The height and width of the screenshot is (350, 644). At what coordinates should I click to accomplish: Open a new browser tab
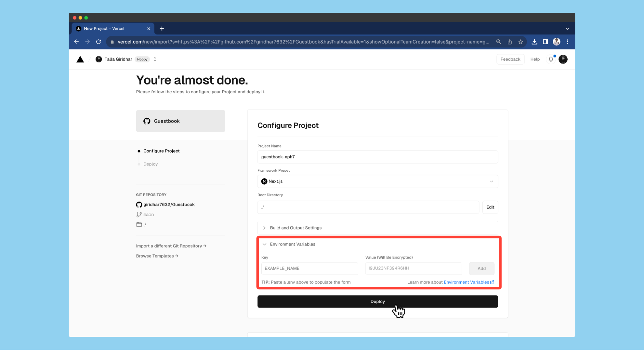[162, 29]
